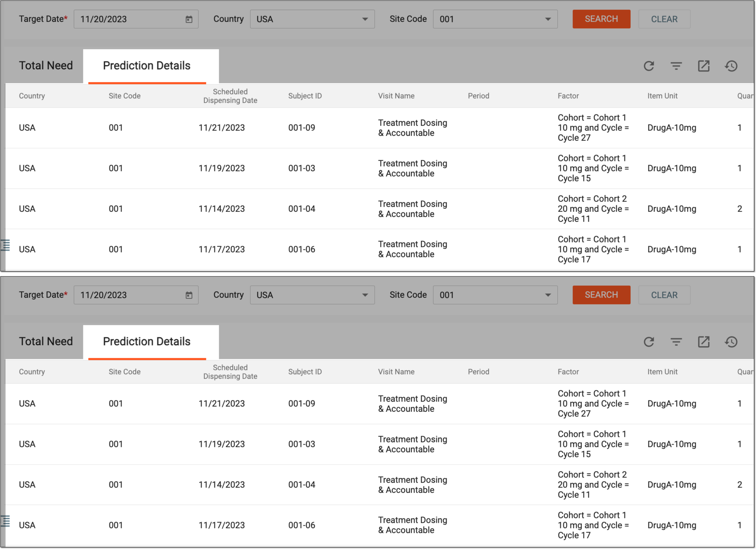Click the Target Date field in the lower panel
Screen dimensions: 756x549
click(136, 295)
